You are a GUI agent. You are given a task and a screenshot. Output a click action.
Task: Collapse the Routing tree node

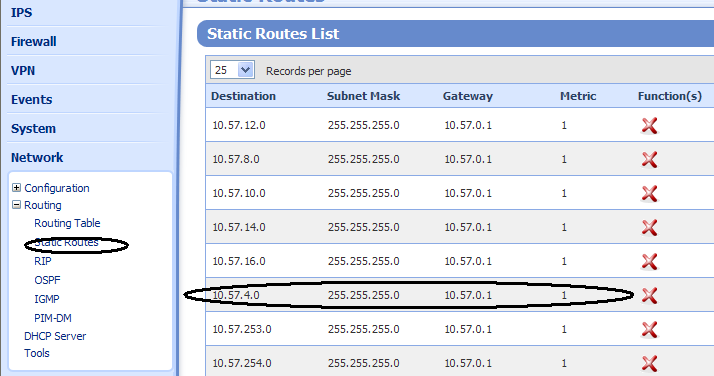click(16, 205)
